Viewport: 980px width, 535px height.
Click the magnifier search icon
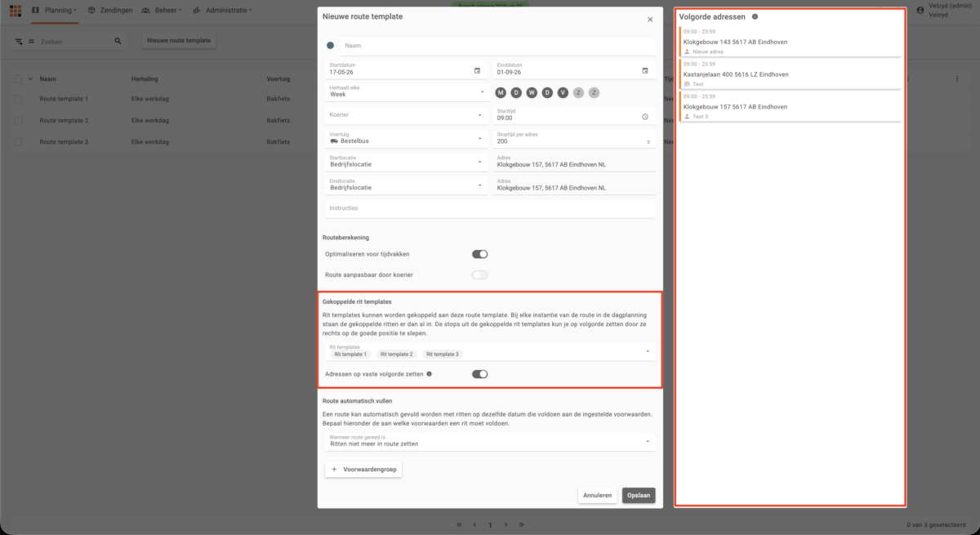click(x=118, y=41)
